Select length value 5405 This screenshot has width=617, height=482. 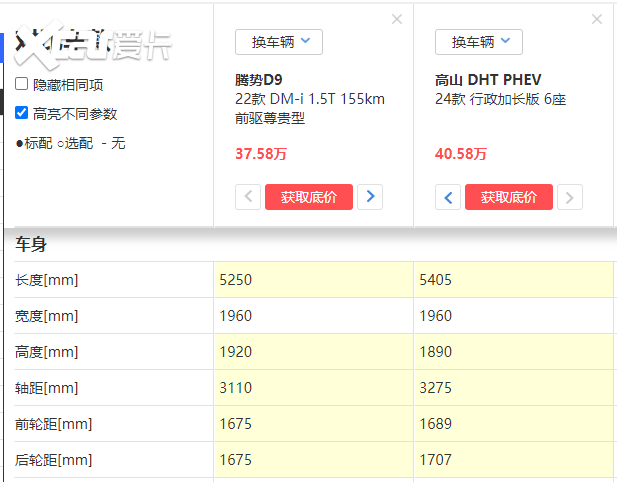coord(435,280)
